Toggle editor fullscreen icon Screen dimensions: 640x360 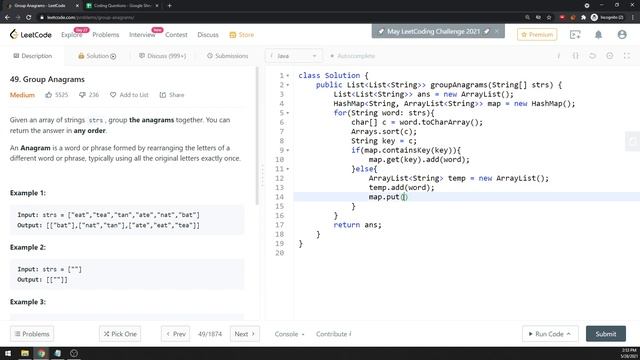627,56
